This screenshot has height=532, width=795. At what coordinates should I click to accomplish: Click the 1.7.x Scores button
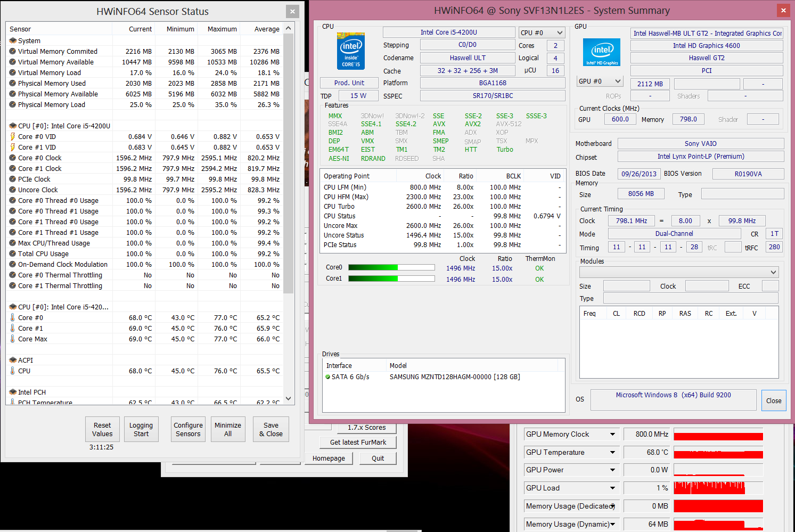point(367,428)
